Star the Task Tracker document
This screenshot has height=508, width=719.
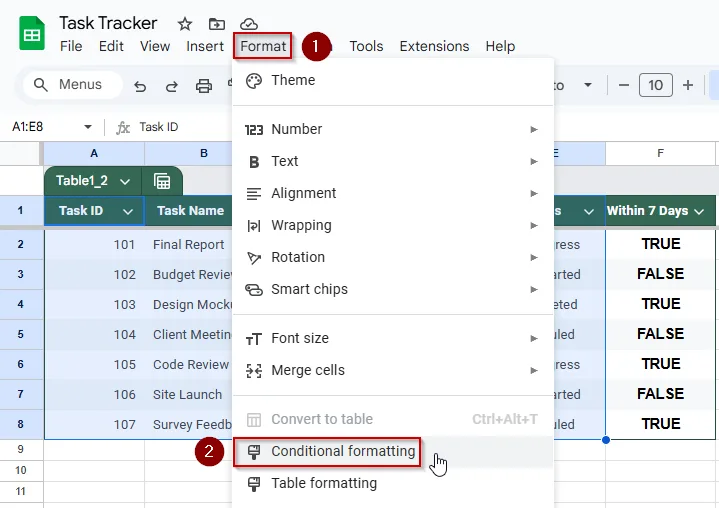click(185, 24)
